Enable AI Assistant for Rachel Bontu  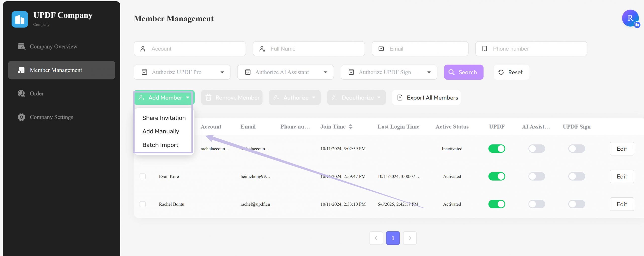coord(537,204)
